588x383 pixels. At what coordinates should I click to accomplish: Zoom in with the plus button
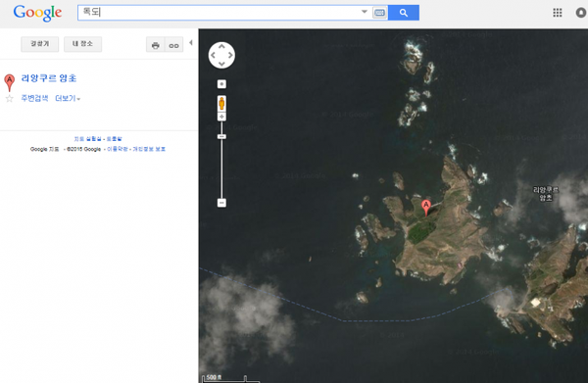tap(221, 117)
